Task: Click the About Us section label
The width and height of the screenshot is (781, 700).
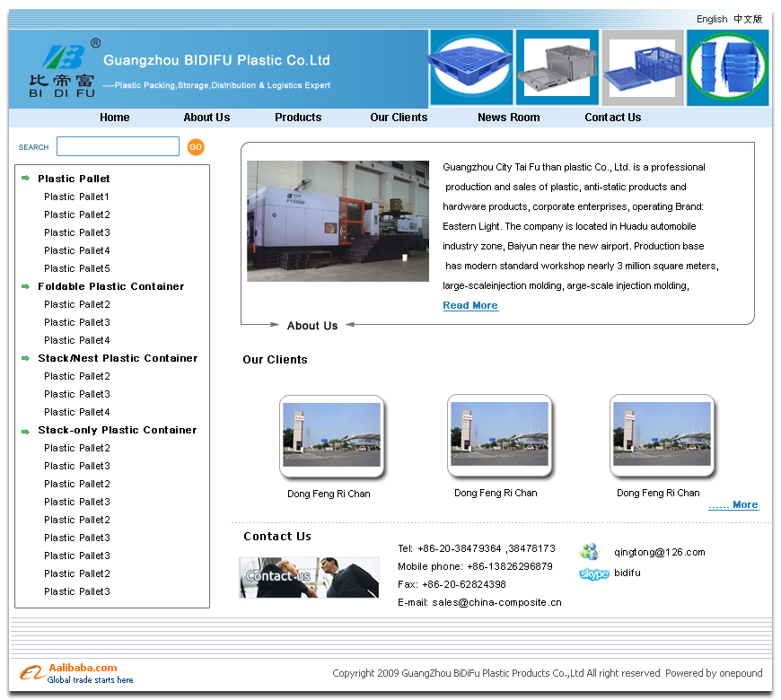Action: (x=312, y=326)
